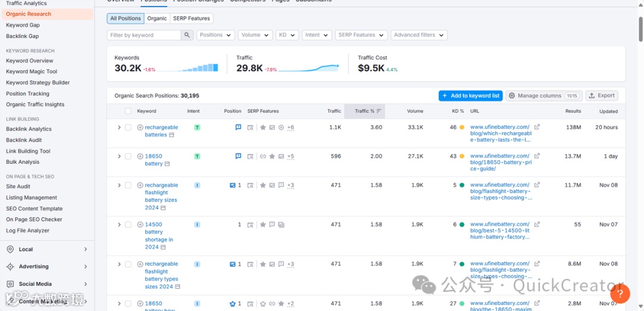The image size is (644, 311).
Task: Click the T intent badge for rechargeable batteries
Action: [197, 127]
